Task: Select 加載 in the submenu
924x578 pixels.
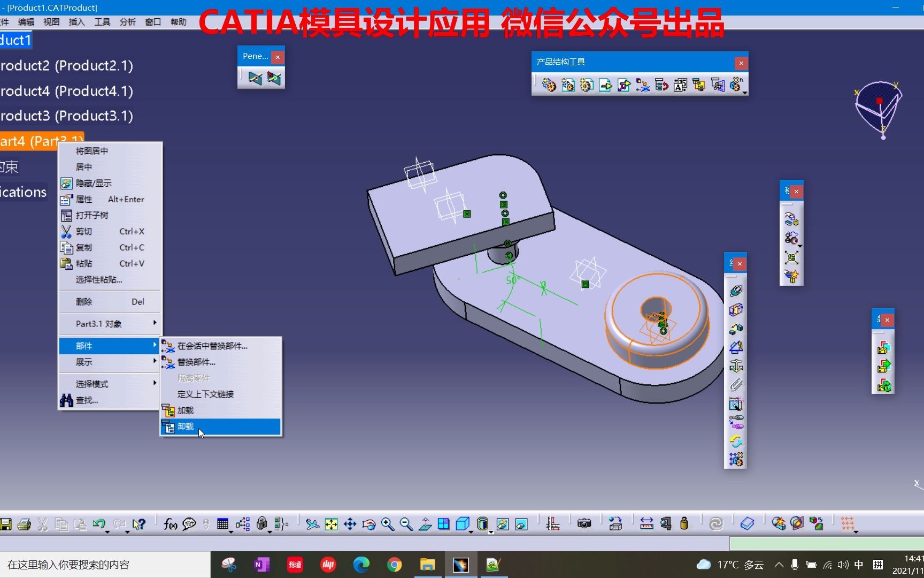Action: (220, 410)
